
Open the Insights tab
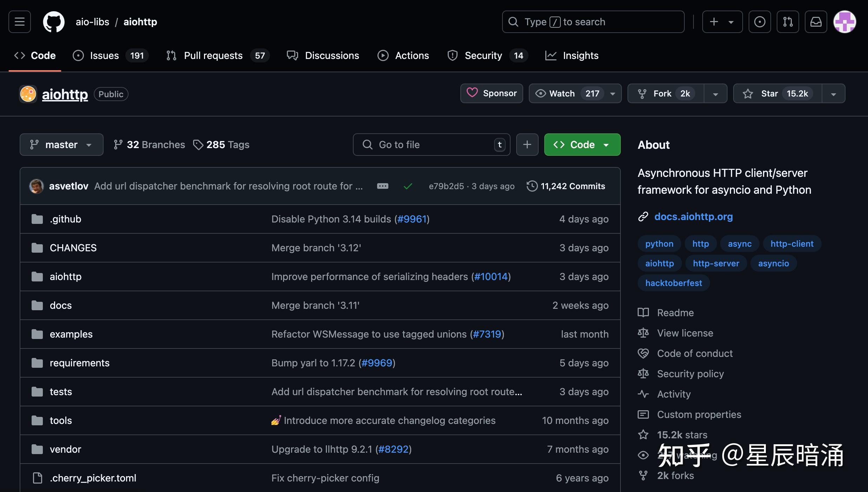point(580,55)
